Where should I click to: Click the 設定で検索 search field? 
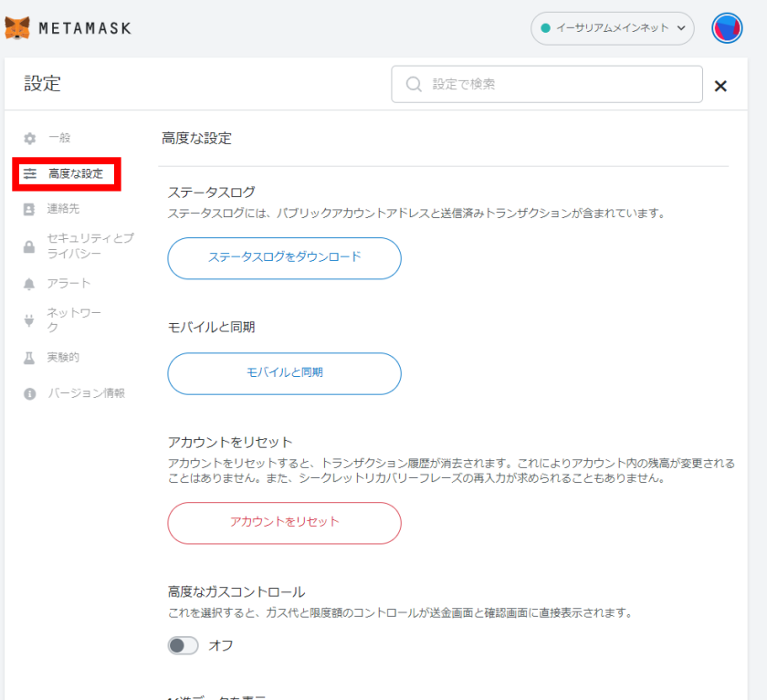[547, 84]
